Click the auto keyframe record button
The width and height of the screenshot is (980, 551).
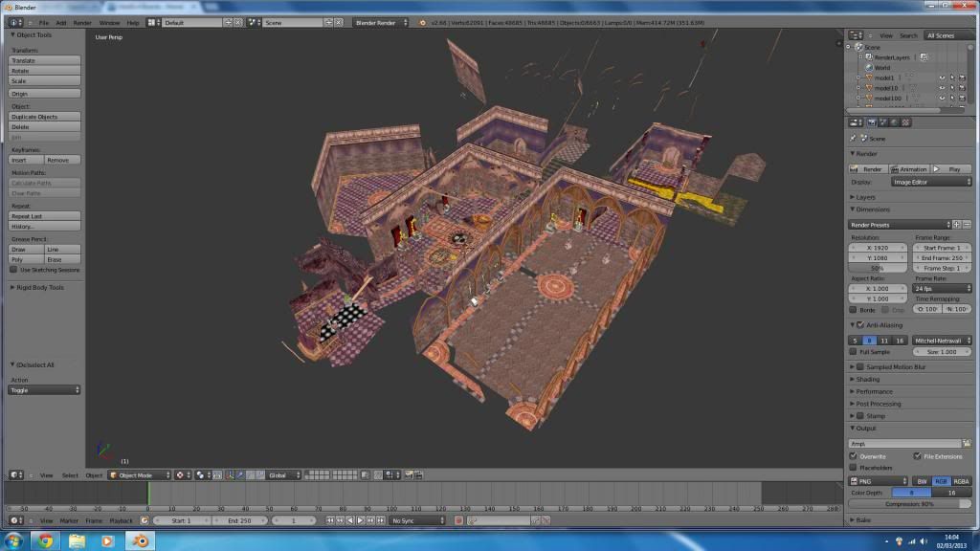(x=458, y=520)
